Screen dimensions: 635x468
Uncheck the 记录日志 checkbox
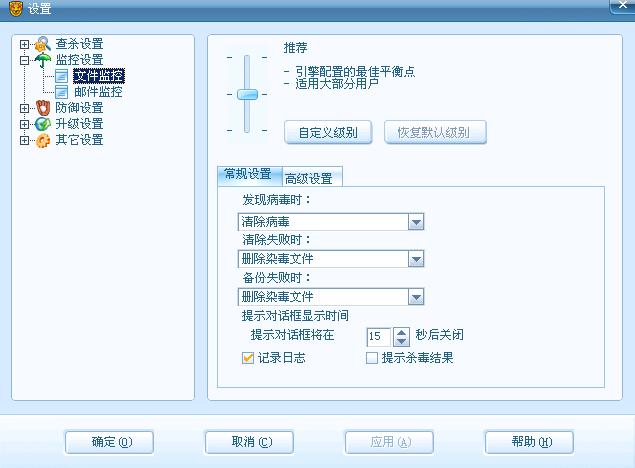pos(247,358)
